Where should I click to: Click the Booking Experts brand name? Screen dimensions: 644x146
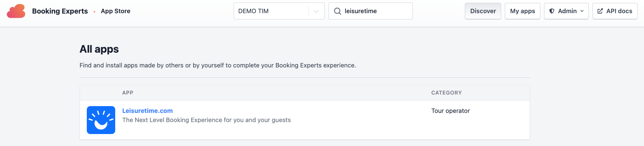(60, 11)
